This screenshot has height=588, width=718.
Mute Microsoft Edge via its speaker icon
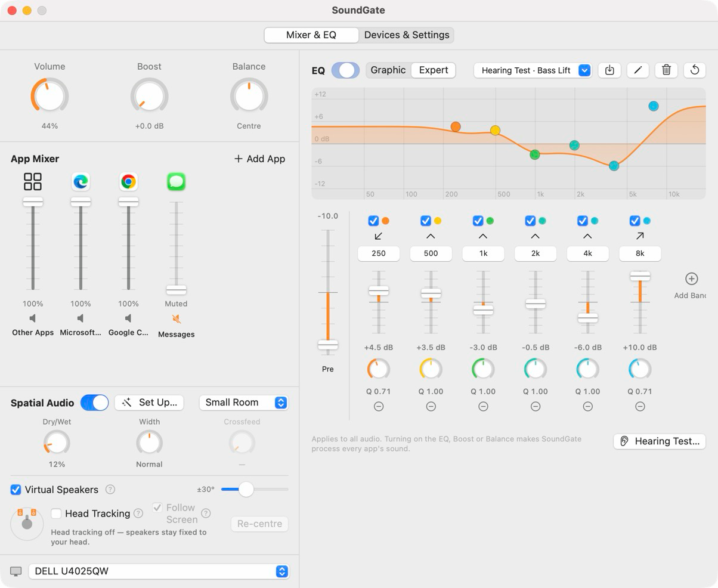[x=81, y=318]
